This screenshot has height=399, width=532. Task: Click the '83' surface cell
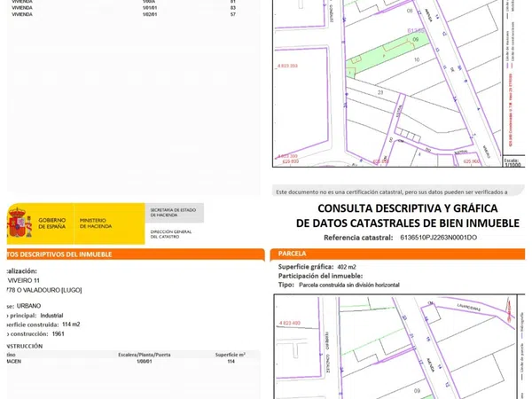[232, 8]
